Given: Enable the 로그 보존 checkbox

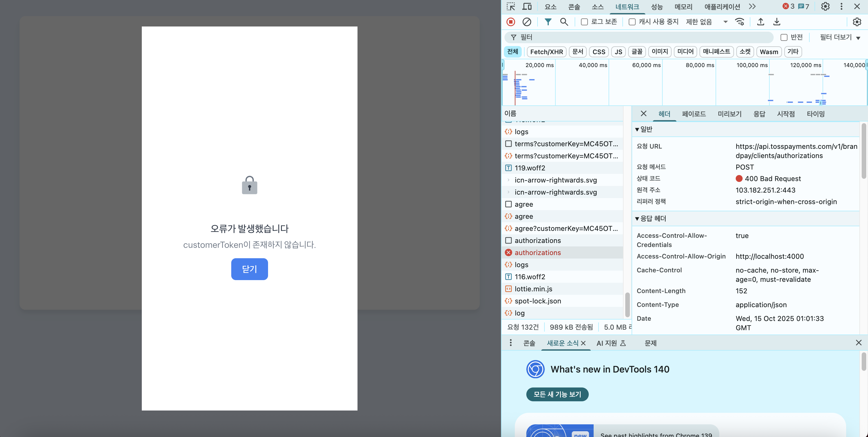Looking at the screenshot, I should point(585,22).
